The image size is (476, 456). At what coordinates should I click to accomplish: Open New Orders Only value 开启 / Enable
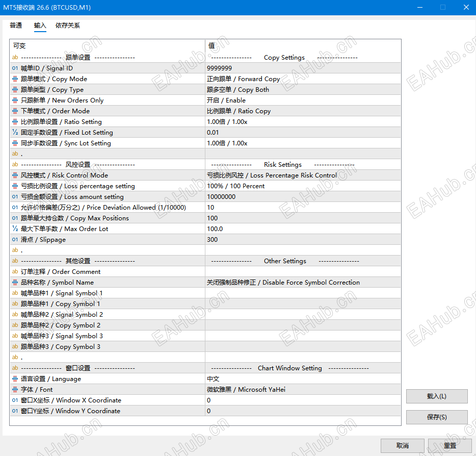coord(303,100)
